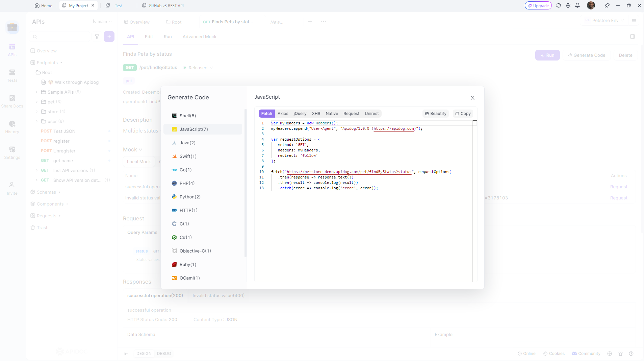Click the Delete button
This screenshot has height=361, width=644.
pyautogui.click(x=625, y=55)
